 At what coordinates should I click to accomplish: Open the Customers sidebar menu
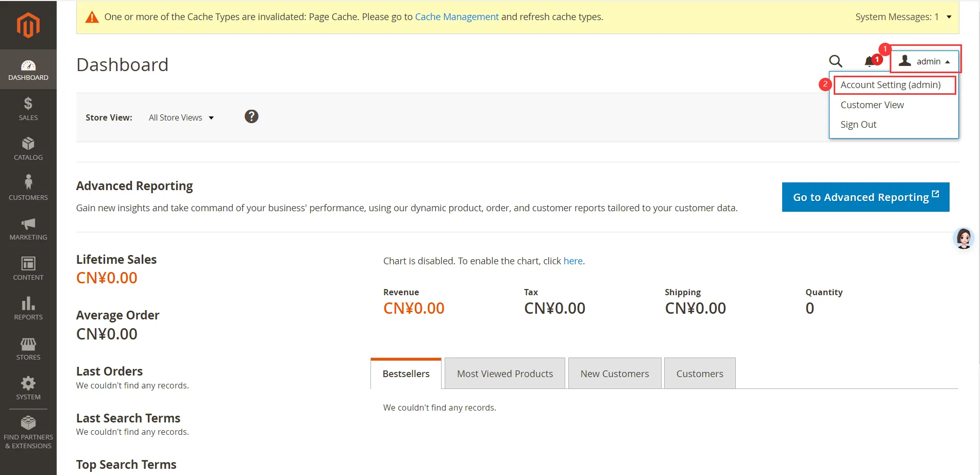[28, 188]
